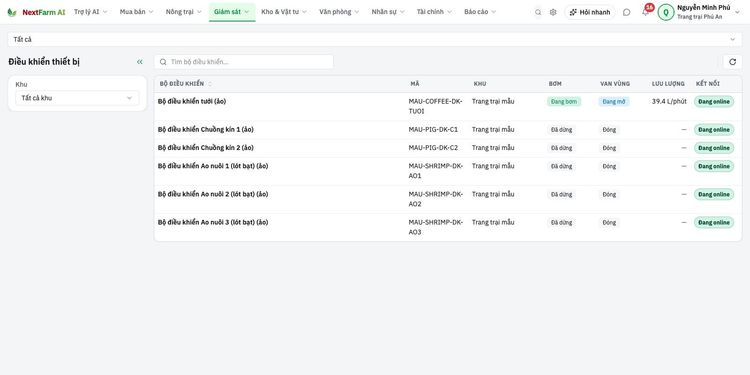Viewport: 750px width, 375px height.
Task: Open the Trợ lý AI menu
Action: coord(91,12)
